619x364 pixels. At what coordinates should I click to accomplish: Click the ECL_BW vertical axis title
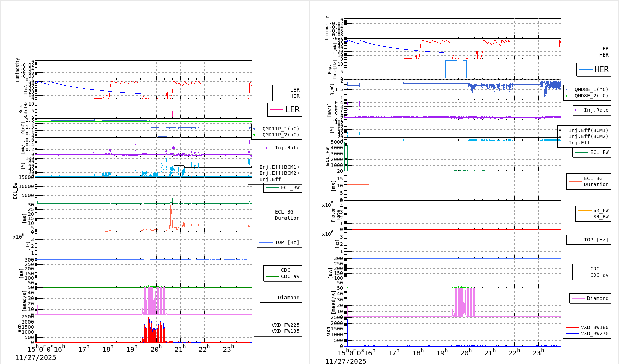click(15, 191)
